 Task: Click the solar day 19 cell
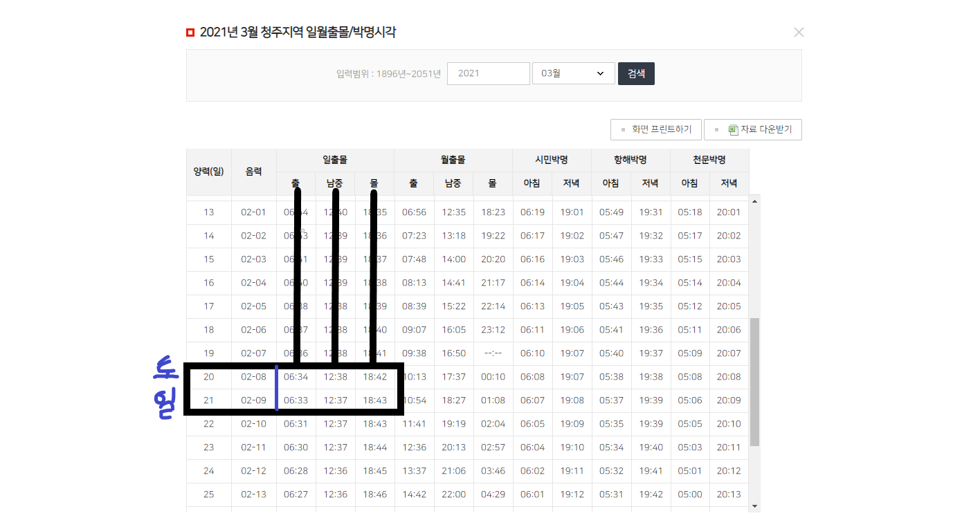[209, 353]
